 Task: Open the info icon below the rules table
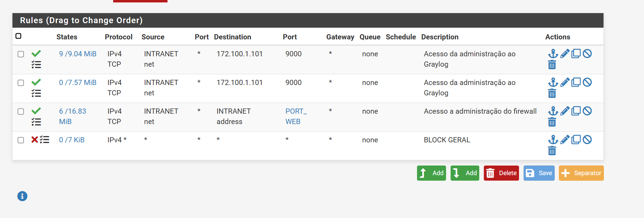[x=22, y=196]
